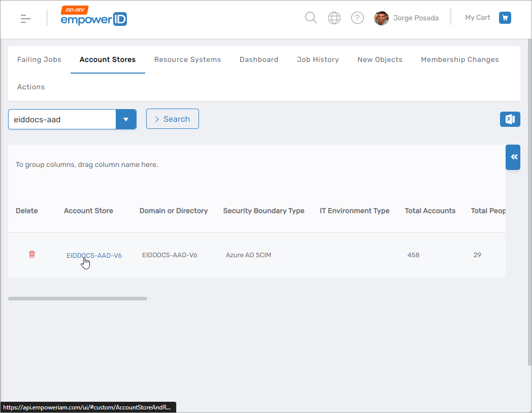Image resolution: width=532 pixels, height=413 pixels.
Task: Open the globe language selector
Action: (x=334, y=18)
